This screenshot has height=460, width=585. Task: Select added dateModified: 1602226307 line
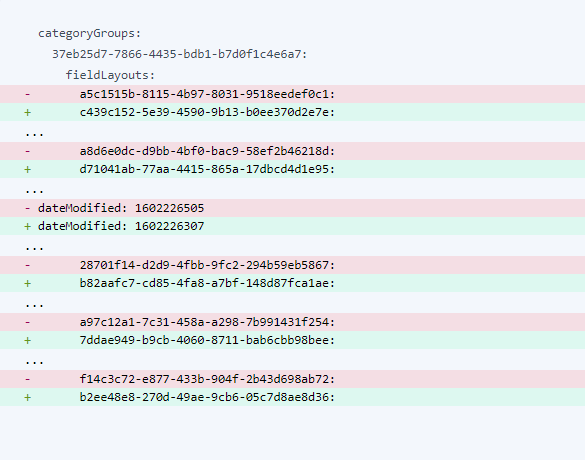click(292, 226)
